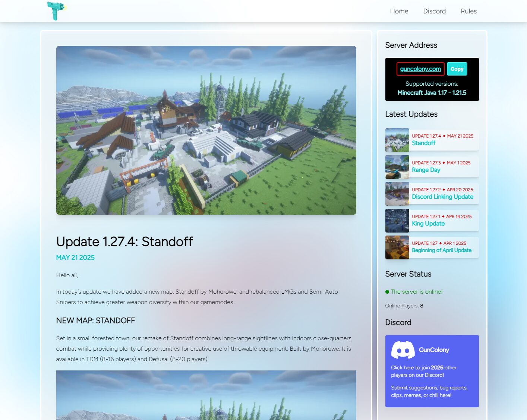Image resolution: width=527 pixels, height=420 pixels.
Task: Open the Home menu item
Action: tap(399, 11)
